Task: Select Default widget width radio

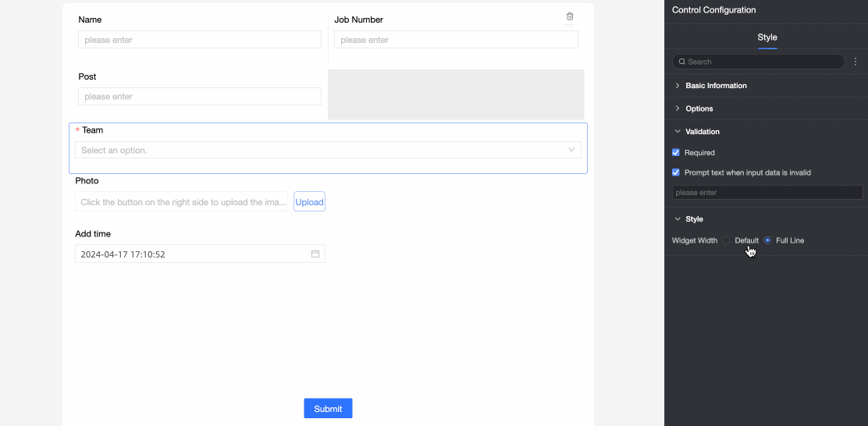Action: 727,240
